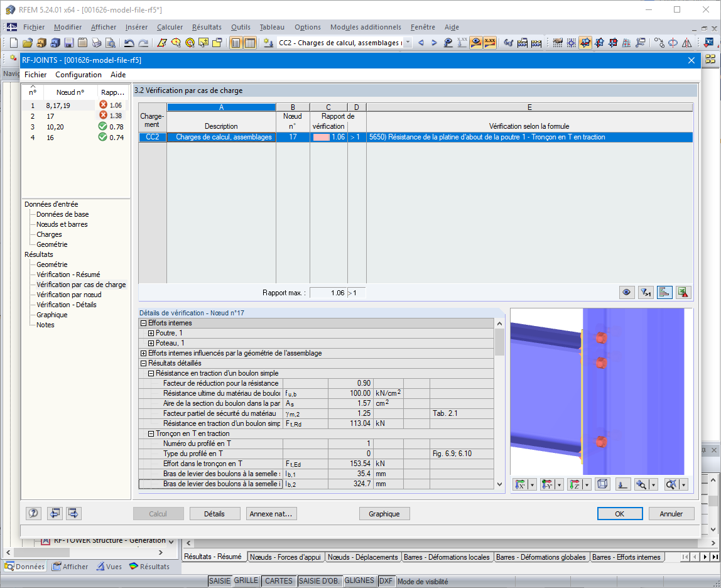721x588 pixels.
Task: Click the Annexe nat... button
Action: click(x=271, y=513)
